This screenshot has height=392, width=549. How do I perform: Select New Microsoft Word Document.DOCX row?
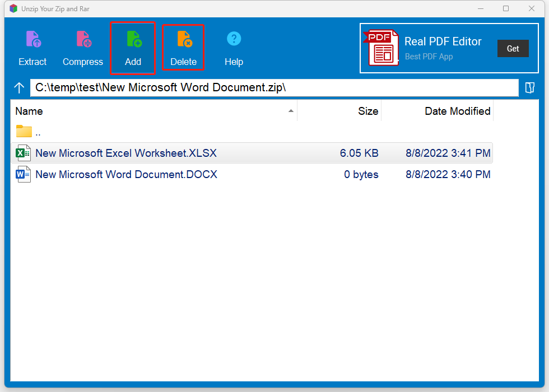coord(126,174)
